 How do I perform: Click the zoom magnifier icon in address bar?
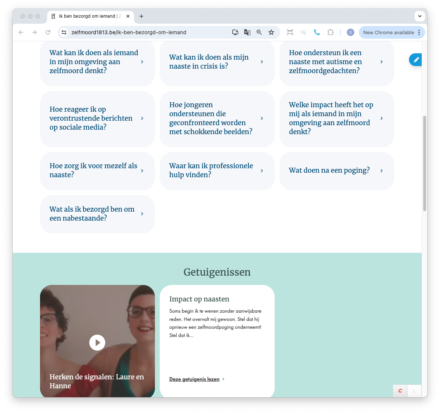point(259,32)
